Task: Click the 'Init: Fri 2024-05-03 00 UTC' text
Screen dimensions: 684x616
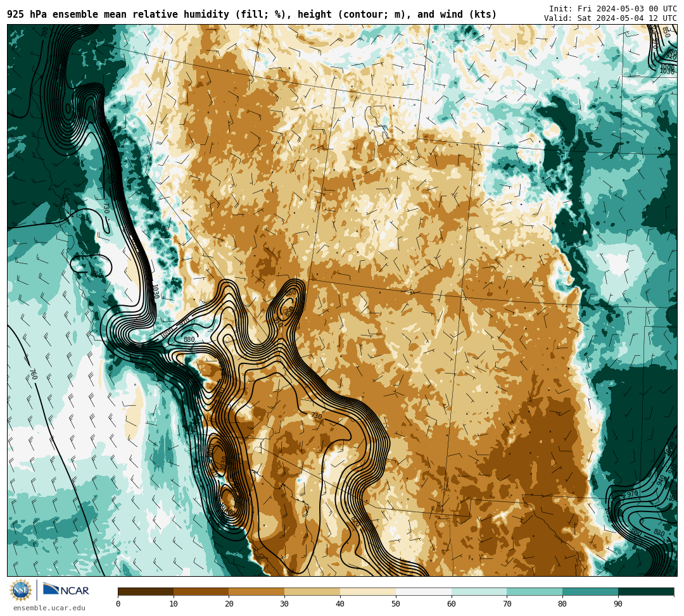Action: coord(613,9)
